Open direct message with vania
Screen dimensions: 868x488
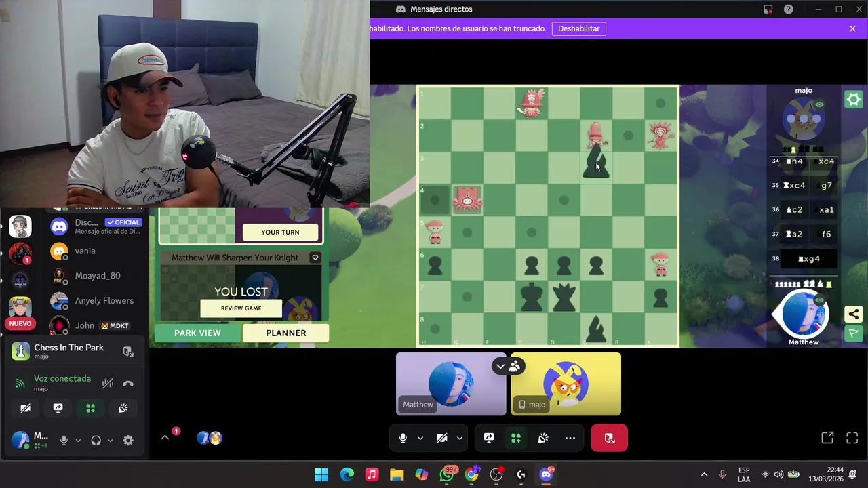(98, 251)
